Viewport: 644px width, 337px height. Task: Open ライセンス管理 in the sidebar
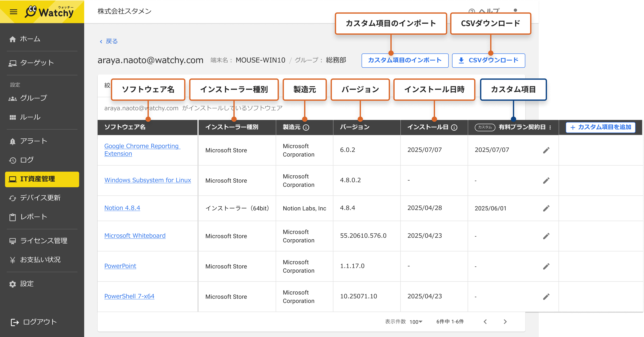click(38, 241)
